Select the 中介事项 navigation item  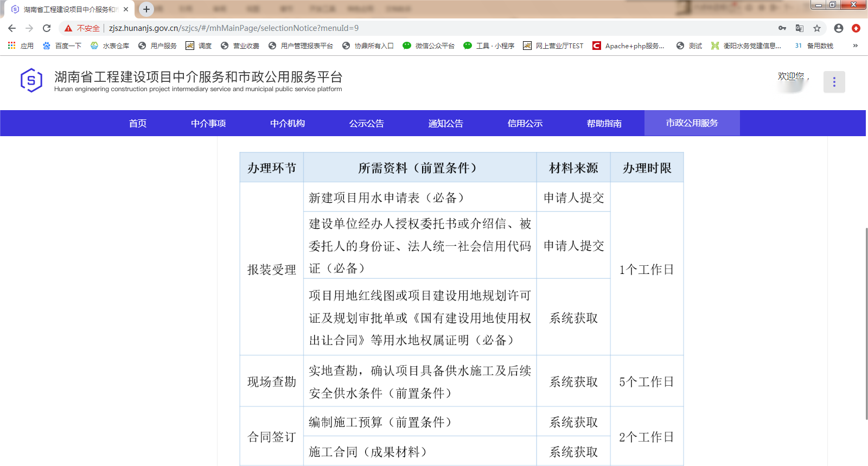click(x=208, y=123)
